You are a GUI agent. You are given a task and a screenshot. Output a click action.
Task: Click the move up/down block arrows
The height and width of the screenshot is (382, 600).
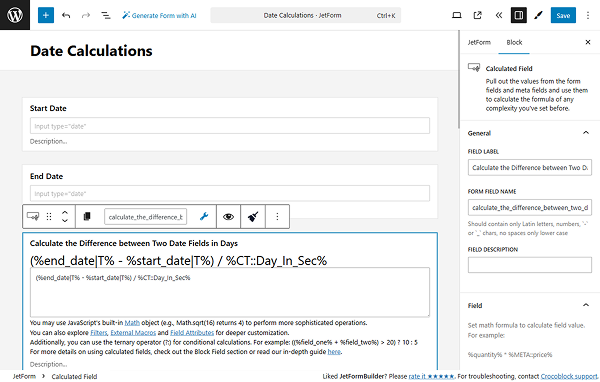pyautogui.click(x=65, y=217)
